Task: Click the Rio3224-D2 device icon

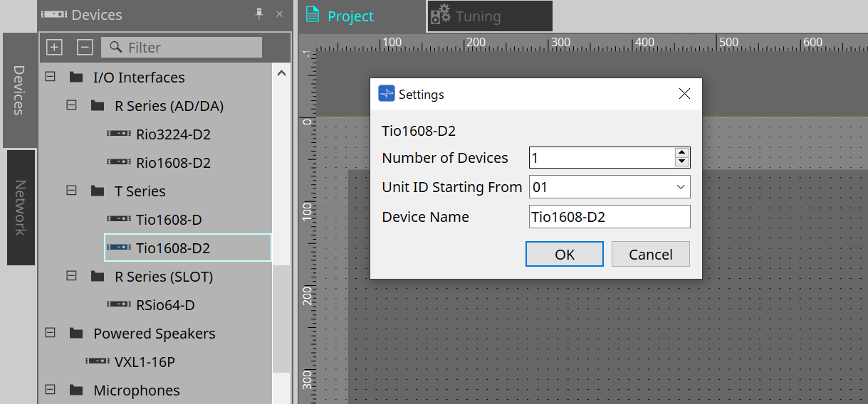Action: click(119, 134)
